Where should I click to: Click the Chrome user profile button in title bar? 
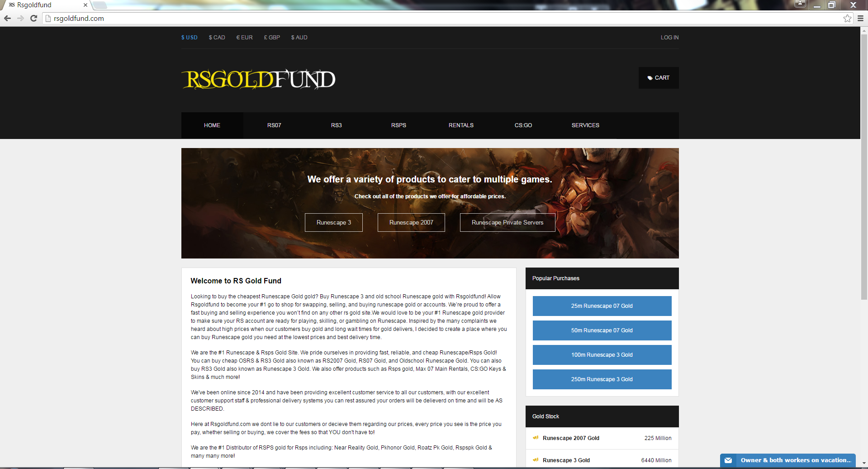800,4
